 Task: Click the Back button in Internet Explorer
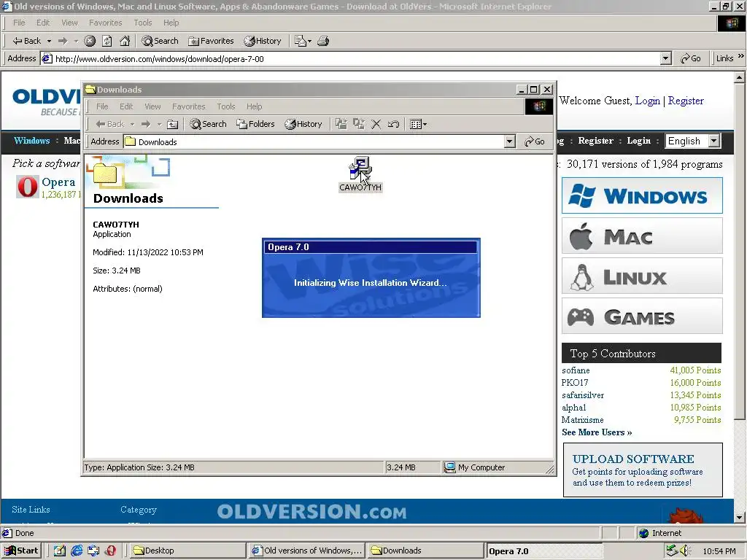point(27,41)
